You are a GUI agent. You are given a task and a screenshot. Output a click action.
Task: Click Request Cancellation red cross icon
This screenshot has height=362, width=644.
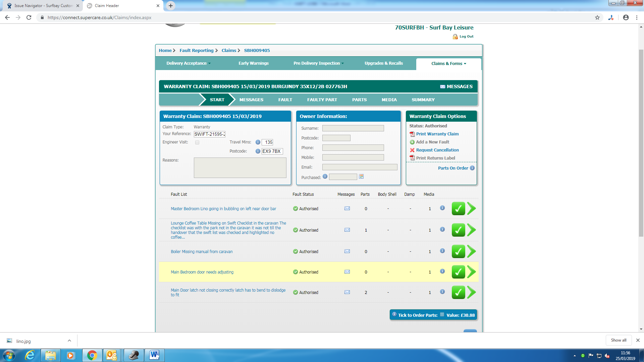(x=412, y=150)
